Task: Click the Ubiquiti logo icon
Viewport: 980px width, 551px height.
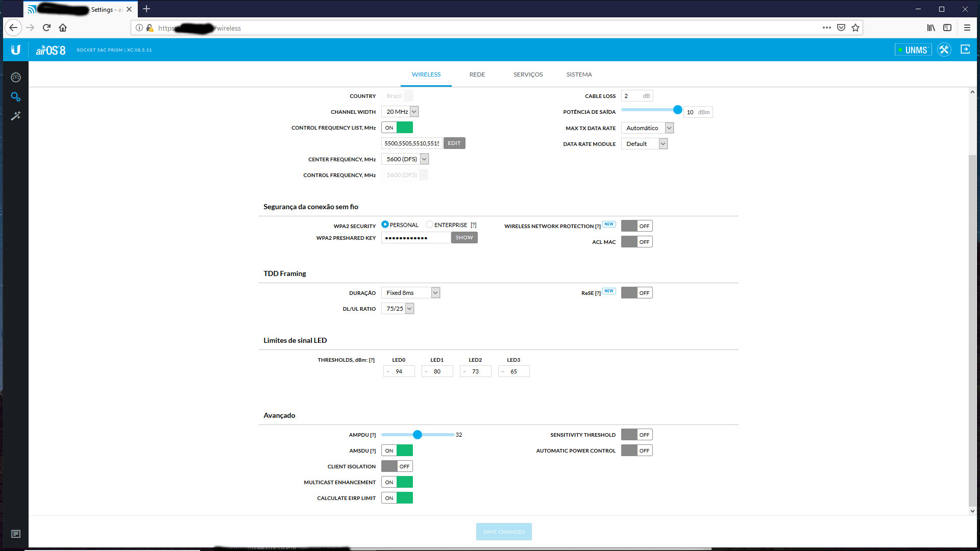Action: click(16, 50)
